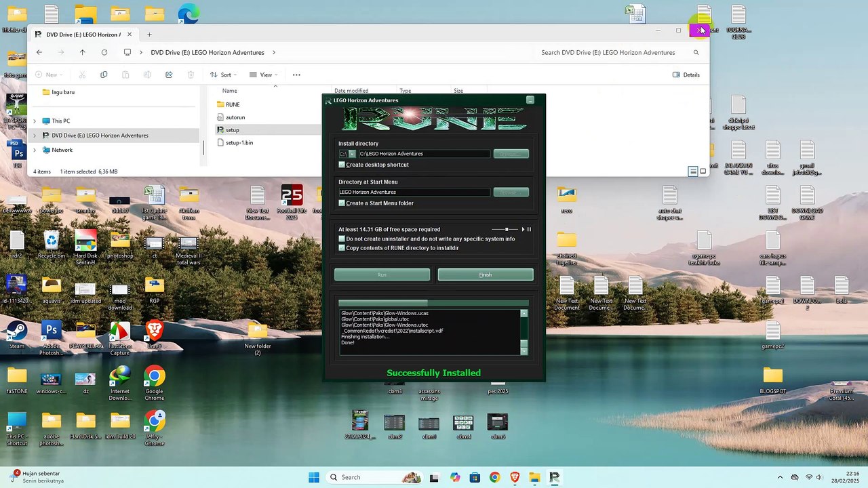This screenshot has height=488, width=868.
Task: Open the View menu in Explorer
Action: (x=263, y=75)
